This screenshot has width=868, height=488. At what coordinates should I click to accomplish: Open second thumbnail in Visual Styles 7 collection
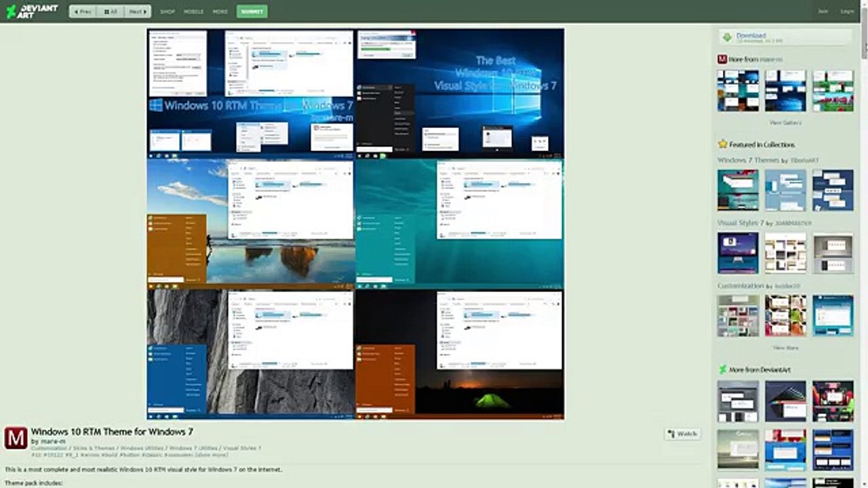[x=785, y=253]
